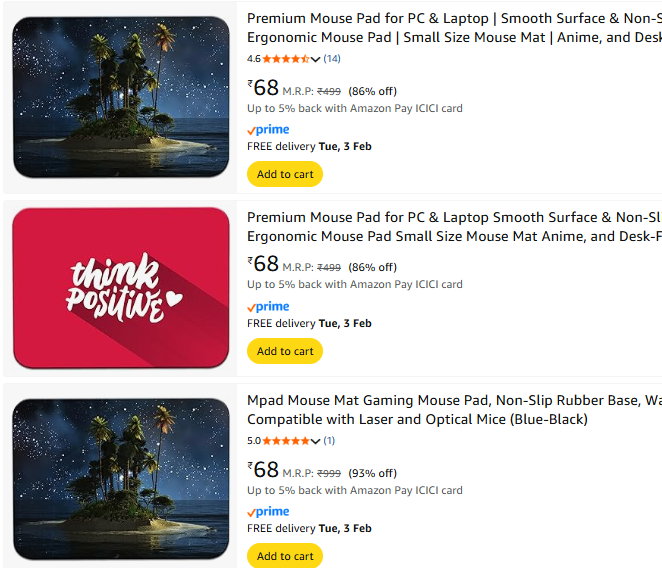Add the first mouse pad to cart
The height and width of the screenshot is (568, 662).
coord(285,174)
